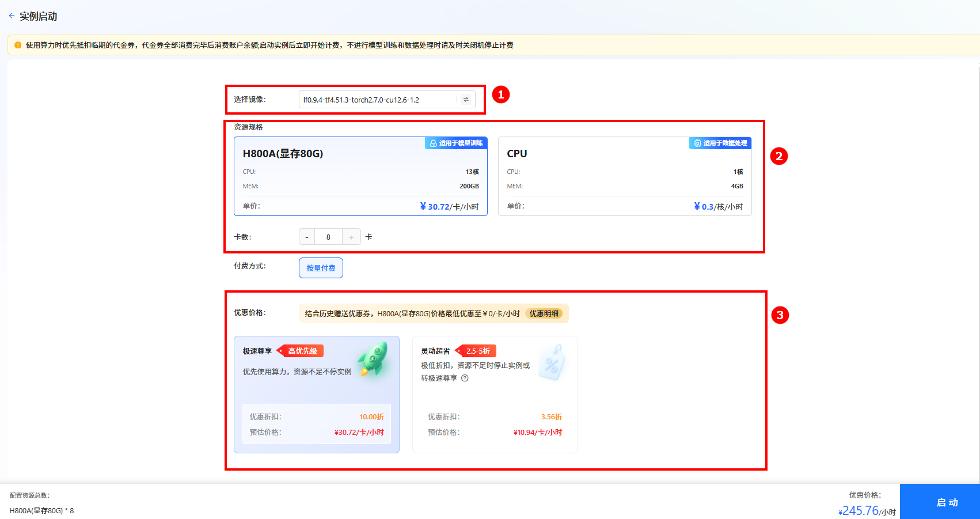Open the 优惠明细 discount details
Viewport: 980px width, 519px height.
point(545,313)
